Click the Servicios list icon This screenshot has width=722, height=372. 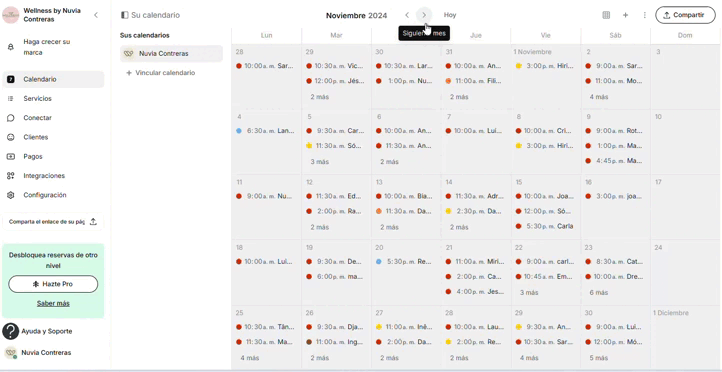(11, 99)
